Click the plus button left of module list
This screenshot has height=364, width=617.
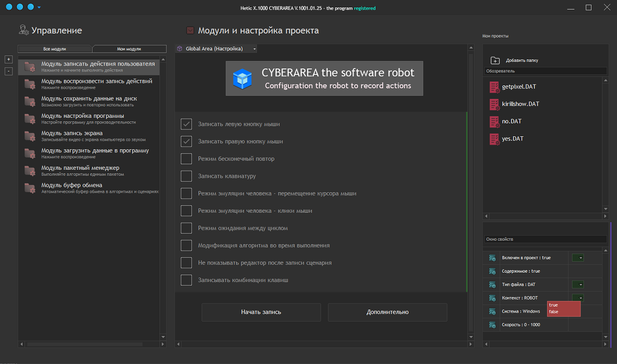click(x=8, y=59)
